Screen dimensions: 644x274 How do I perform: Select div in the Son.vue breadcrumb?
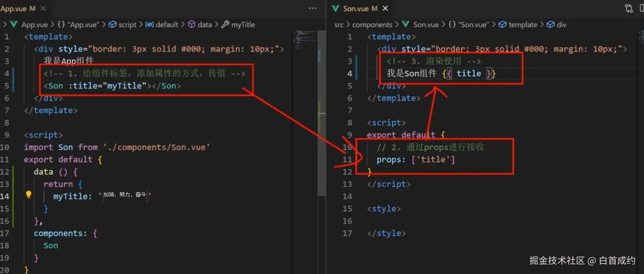pyautogui.click(x=561, y=25)
